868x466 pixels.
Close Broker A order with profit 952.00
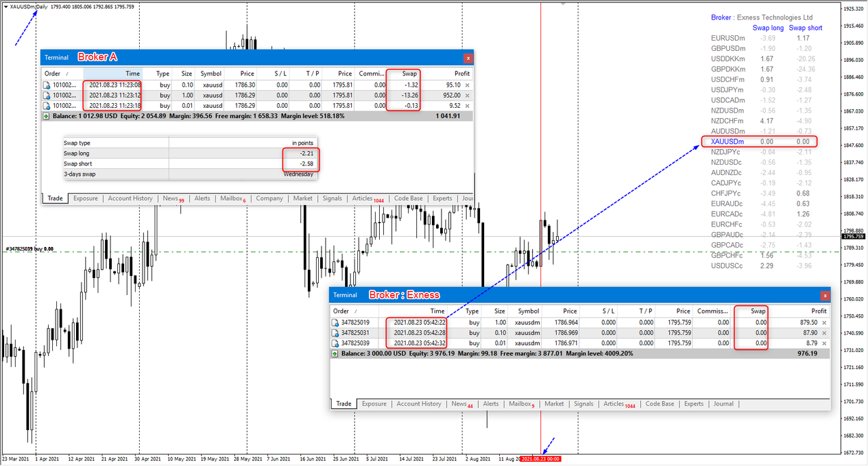click(x=467, y=96)
